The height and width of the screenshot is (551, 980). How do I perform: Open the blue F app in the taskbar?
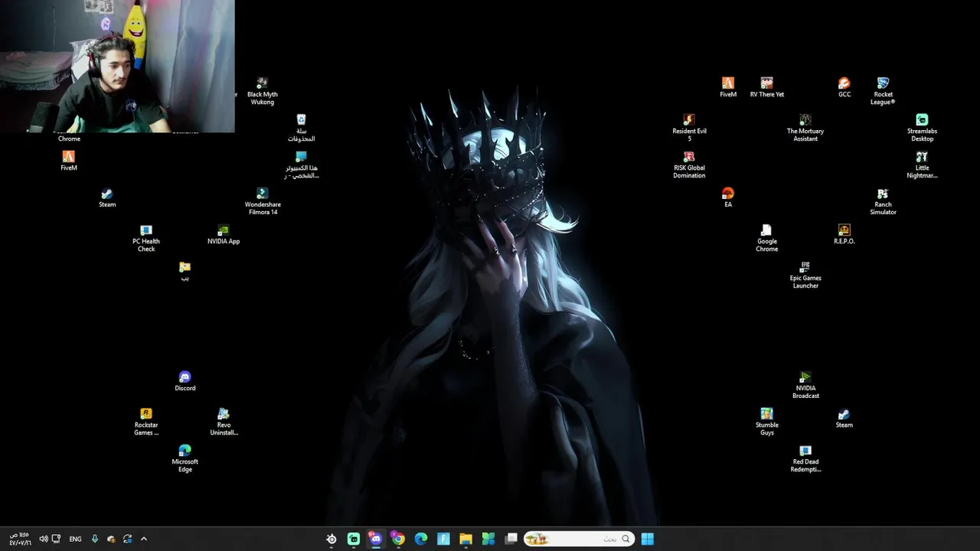(443, 539)
